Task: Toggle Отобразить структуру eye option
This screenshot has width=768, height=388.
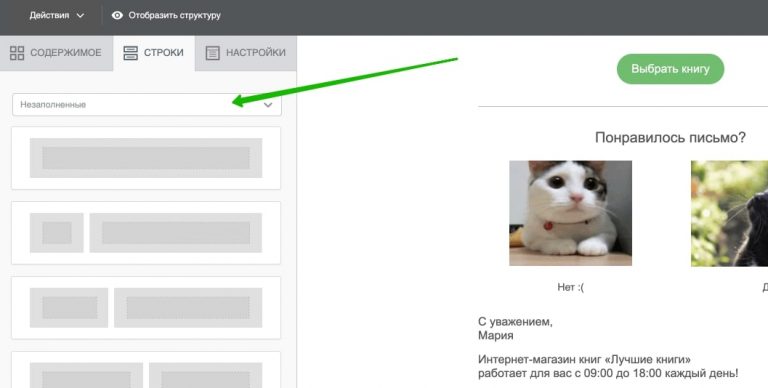Action: coord(166,16)
